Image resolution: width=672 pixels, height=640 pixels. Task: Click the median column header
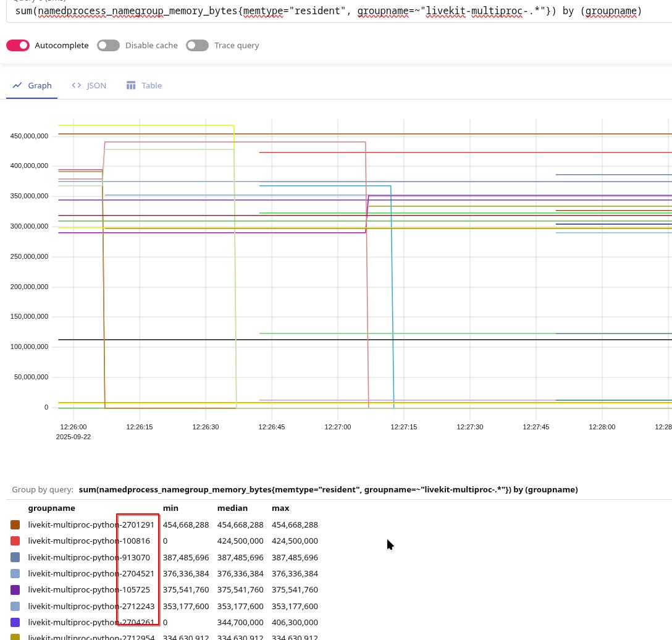(x=232, y=508)
